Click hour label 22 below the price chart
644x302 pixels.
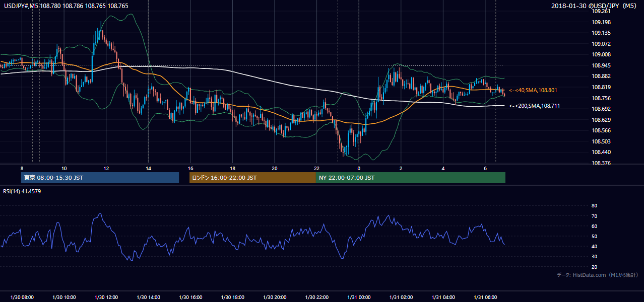[316, 168]
